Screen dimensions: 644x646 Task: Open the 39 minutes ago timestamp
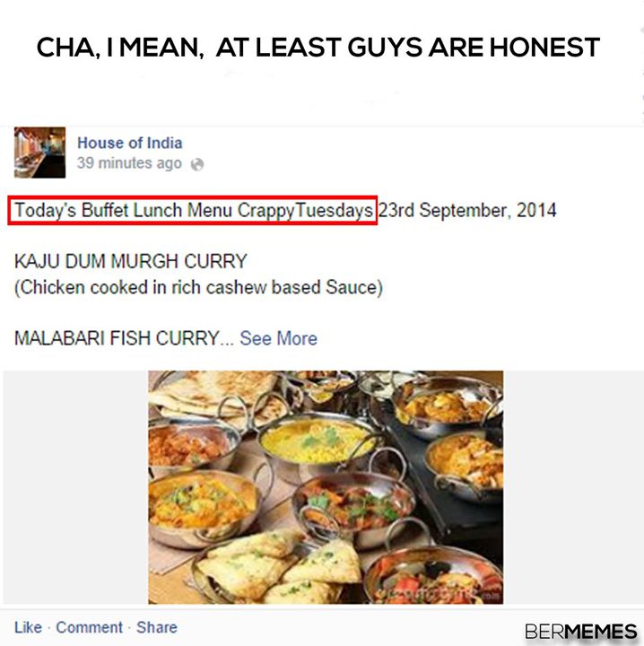tap(129, 163)
